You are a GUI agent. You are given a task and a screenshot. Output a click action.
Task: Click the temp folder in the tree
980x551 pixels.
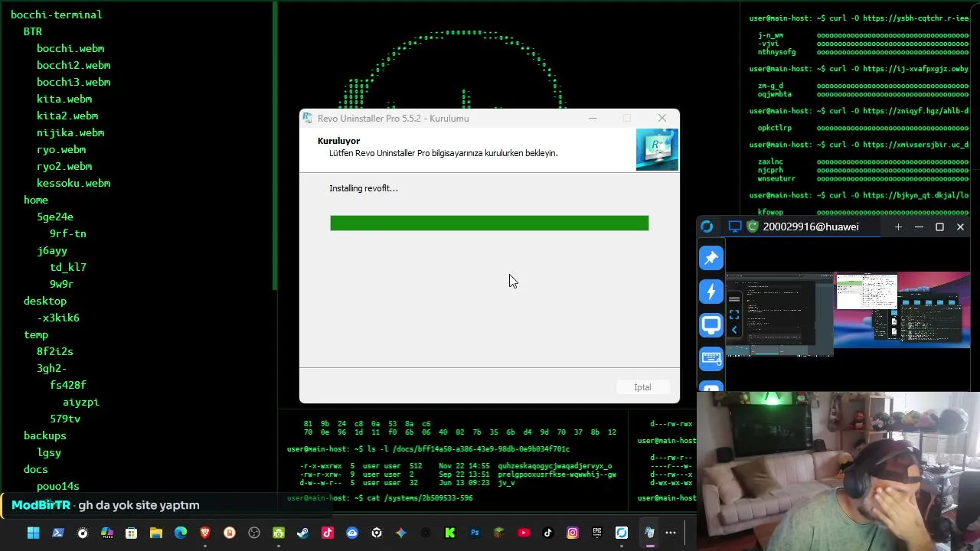pyautogui.click(x=36, y=334)
